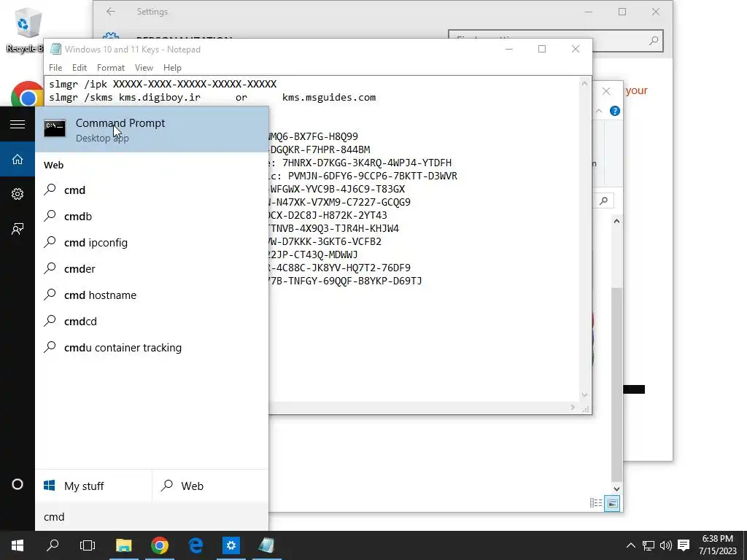The height and width of the screenshot is (560, 747).
Task: Choose 'cmdb' web suggestion
Action: (152, 216)
